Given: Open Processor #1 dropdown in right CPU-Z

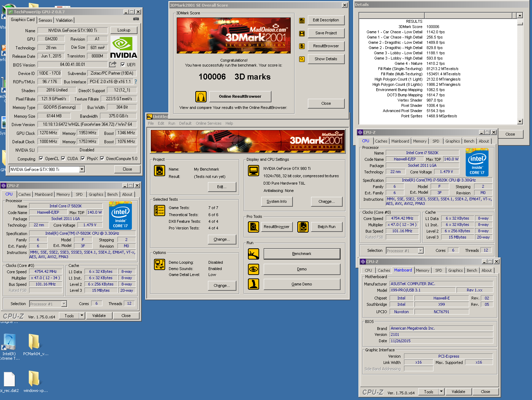Looking at the screenshot, I should (x=421, y=250).
